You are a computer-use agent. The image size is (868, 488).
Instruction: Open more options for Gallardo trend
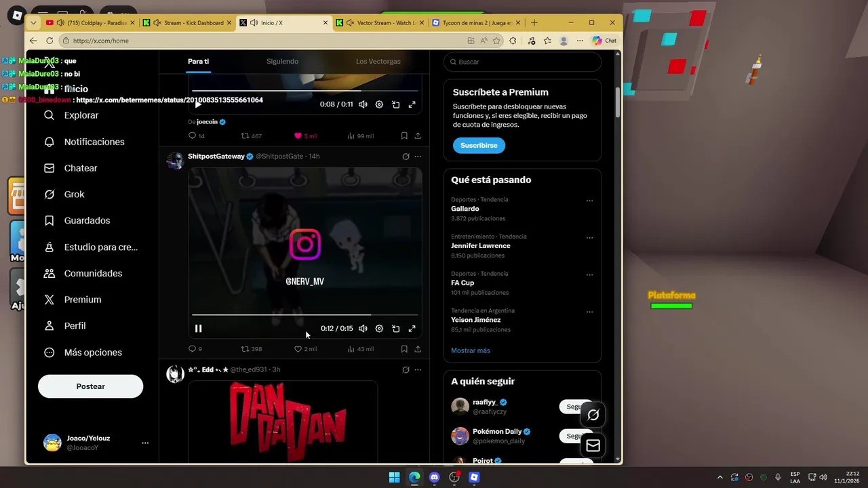[x=589, y=201]
